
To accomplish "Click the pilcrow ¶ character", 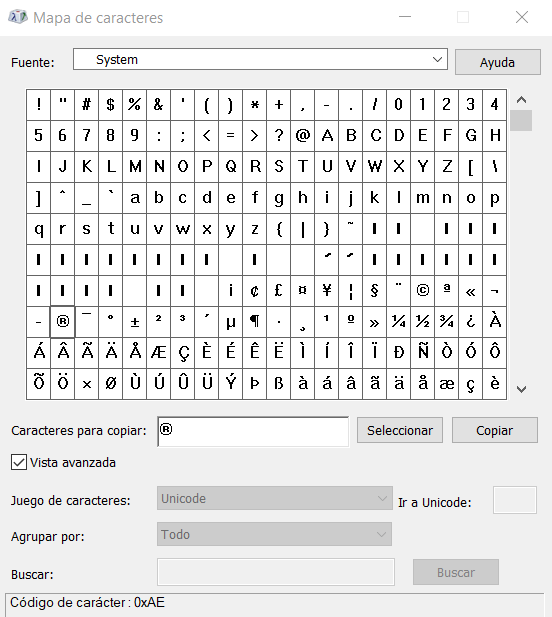I will coord(255,322).
